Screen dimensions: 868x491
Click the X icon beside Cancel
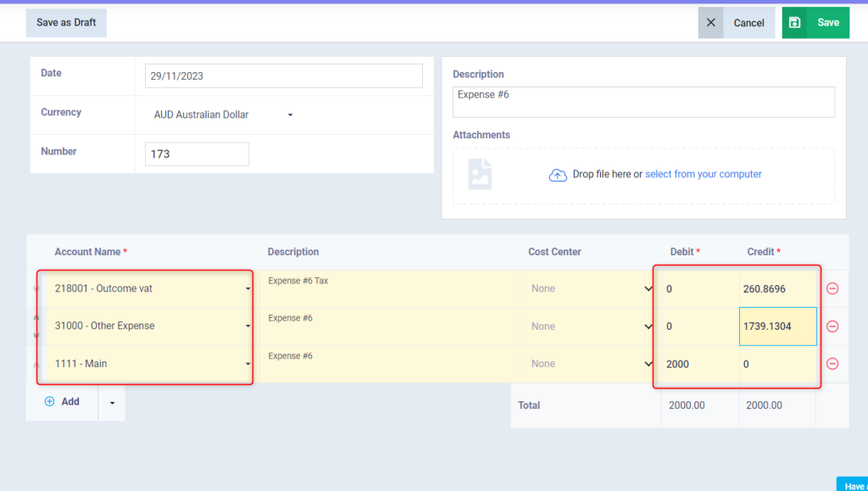(x=710, y=23)
